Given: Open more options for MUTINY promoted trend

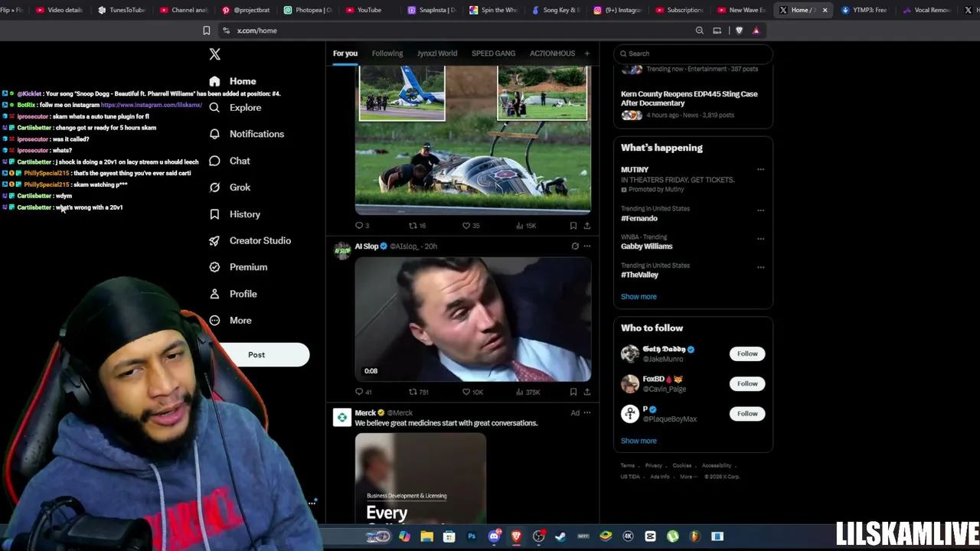Looking at the screenshot, I should pos(760,170).
